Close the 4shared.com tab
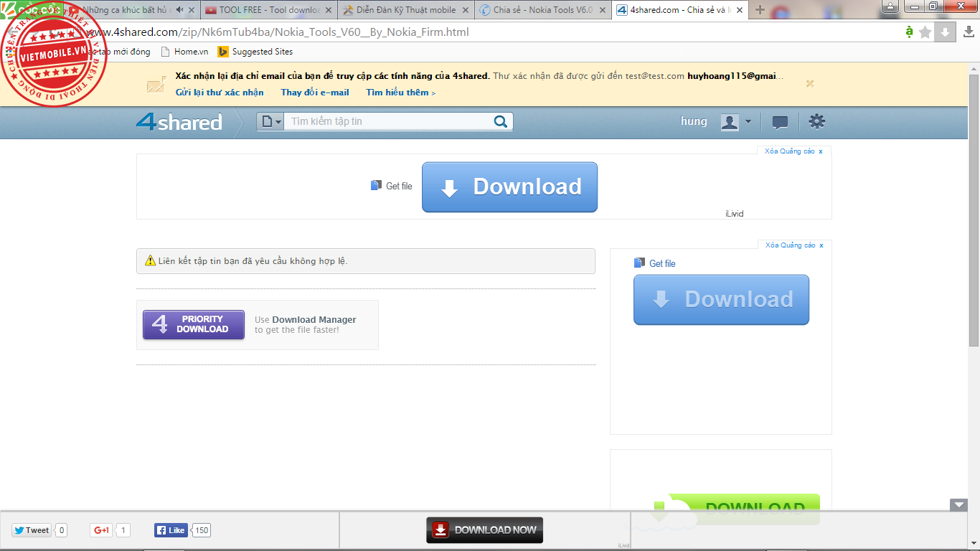Image resolution: width=980 pixels, height=551 pixels. [x=738, y=10]
